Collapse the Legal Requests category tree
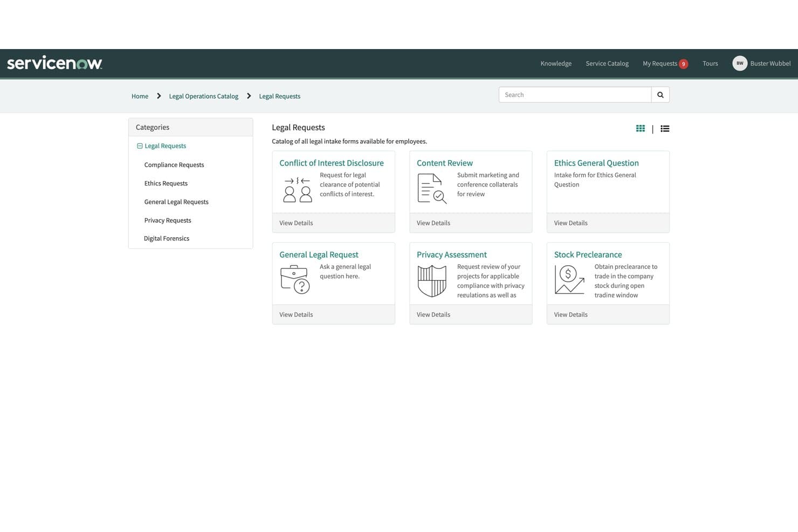 pyautogui.click(x=140, y=146)
